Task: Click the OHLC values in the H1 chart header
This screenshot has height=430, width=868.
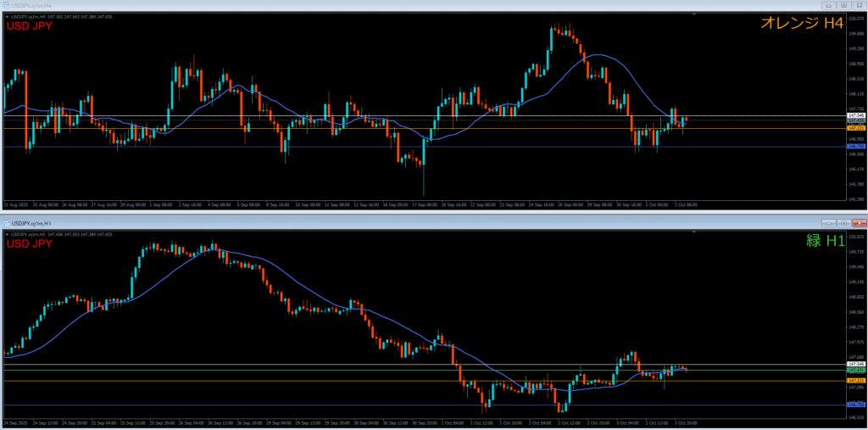Action: click(x=80, y=235)
